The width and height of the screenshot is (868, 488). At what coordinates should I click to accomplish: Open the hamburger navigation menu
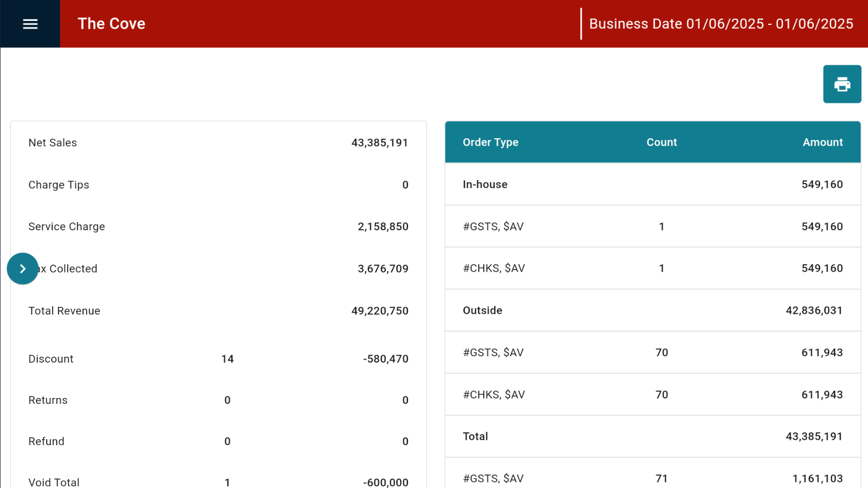tap(30, 24)
